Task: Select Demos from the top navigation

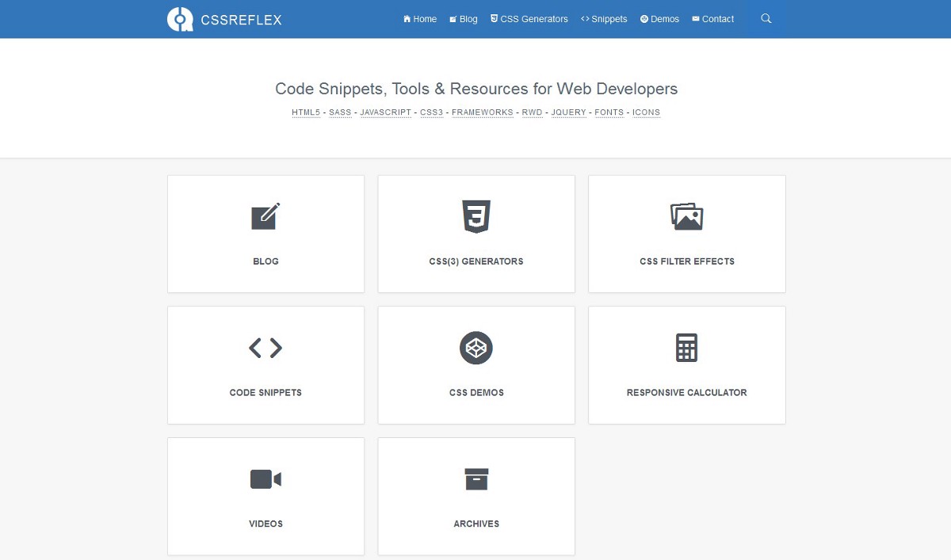Action: pyautogui.click(x=659, y=19)
